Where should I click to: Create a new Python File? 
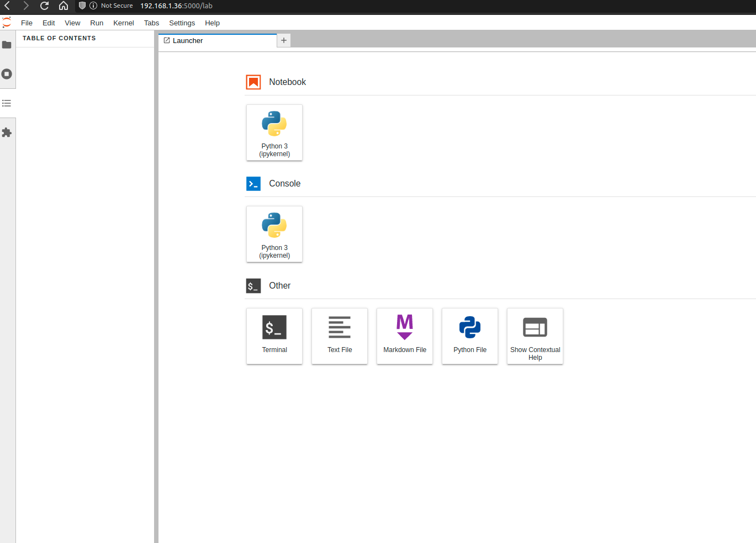pyautogui.click(x=470, y=336)
